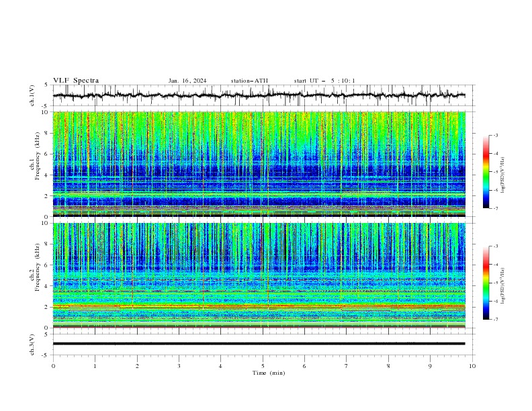The height and width of the screenshot is (411, 532).
Task: Click the ch.2 spectrogram color scale bar
Action: coord(486,283)
